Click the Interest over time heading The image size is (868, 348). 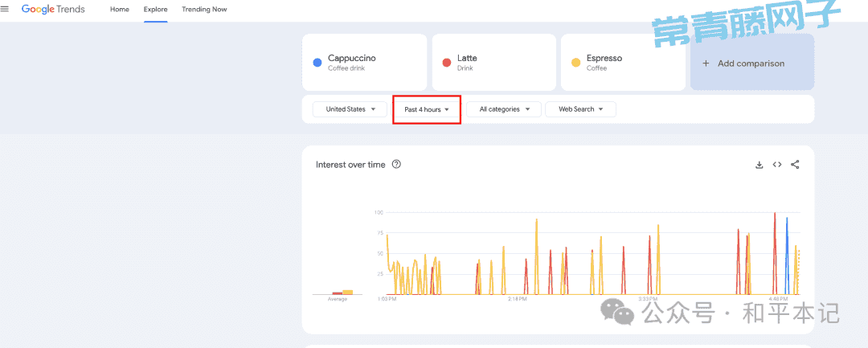click(x=350, y=164)
